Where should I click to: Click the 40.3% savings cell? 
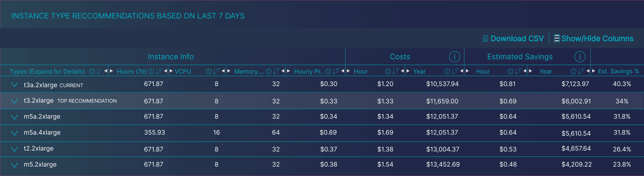coord(622,84)
